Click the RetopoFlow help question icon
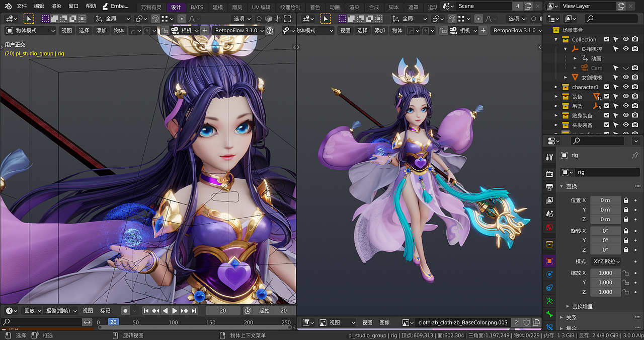This screenshot has height=340, width=644. (x=270, y=30)
